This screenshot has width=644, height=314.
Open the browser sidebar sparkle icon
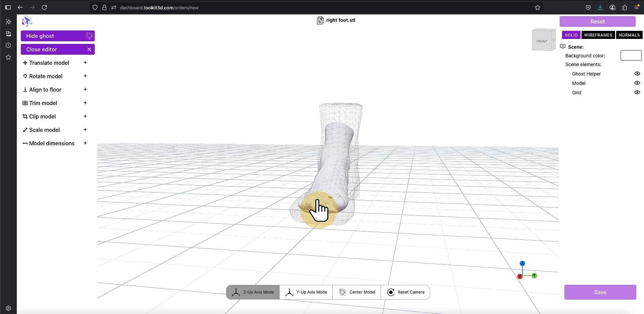pos(8,22)
